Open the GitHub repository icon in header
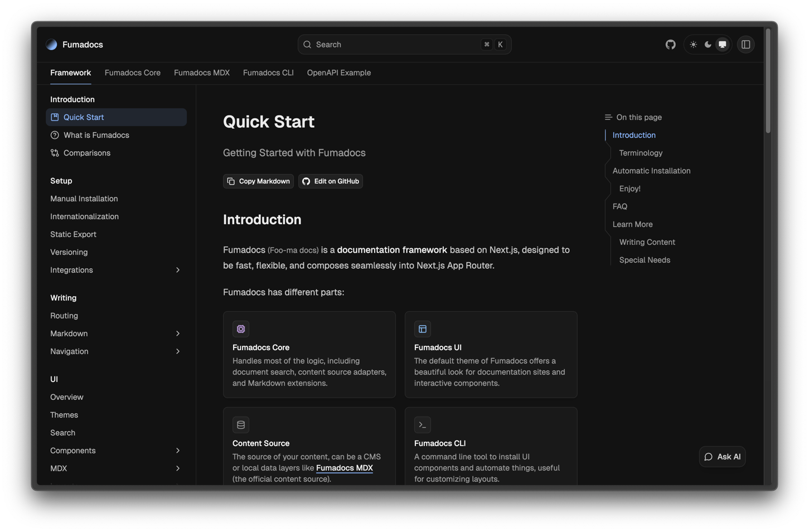The height and width of the screenshot is (532, 809). (x=670, y=45)
